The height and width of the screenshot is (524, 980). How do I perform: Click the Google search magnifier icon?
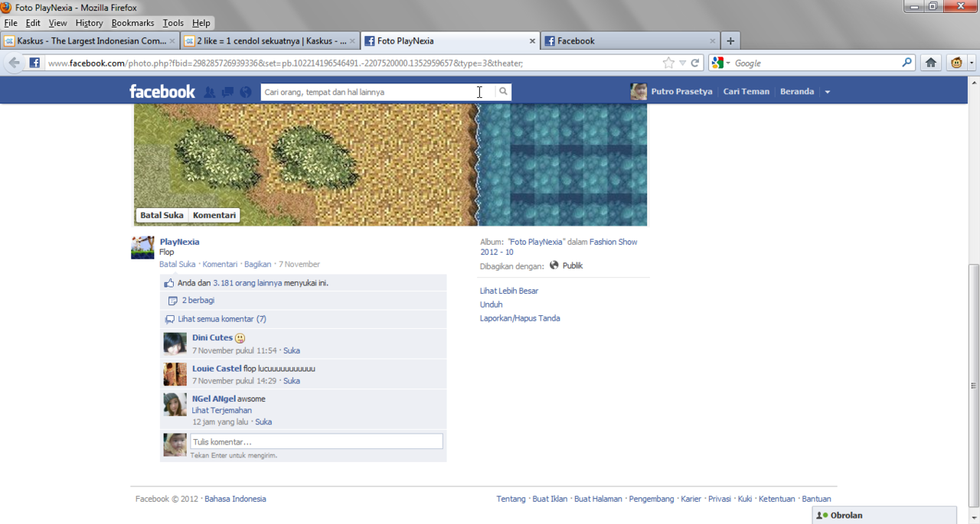907,63
